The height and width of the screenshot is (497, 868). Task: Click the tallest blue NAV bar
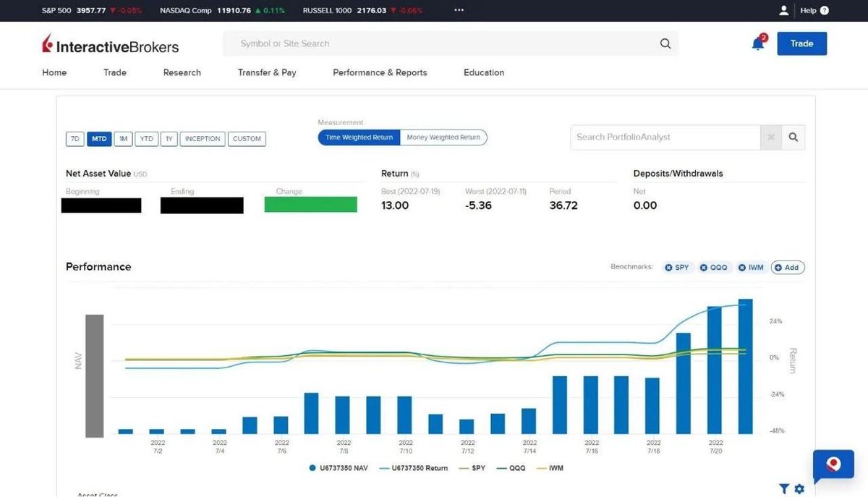[745, 366]
